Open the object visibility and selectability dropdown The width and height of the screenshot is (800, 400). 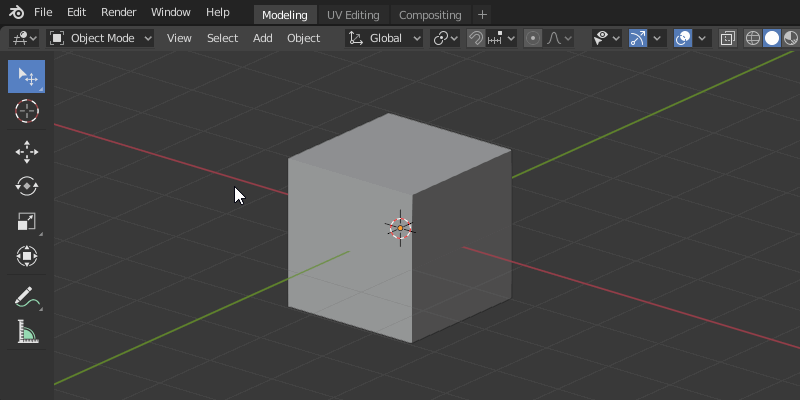tap(606, 38)
